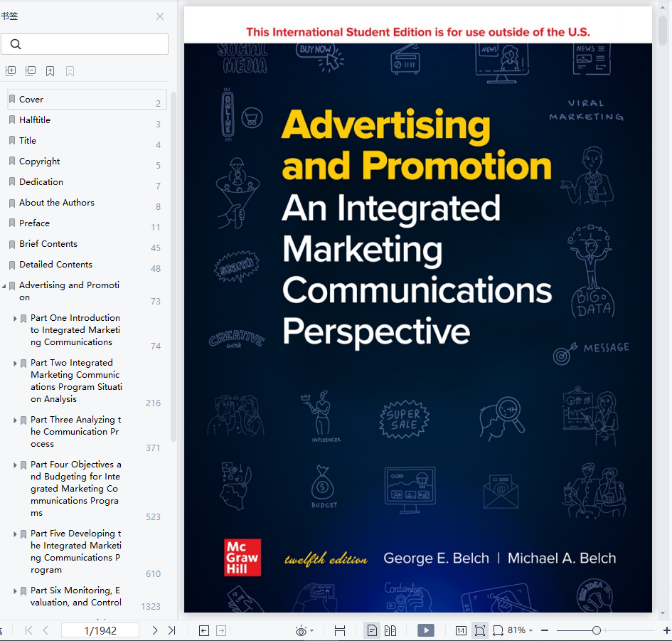
Task: Click the page number box showing 1/1942
Action: (x=100, y=630)
